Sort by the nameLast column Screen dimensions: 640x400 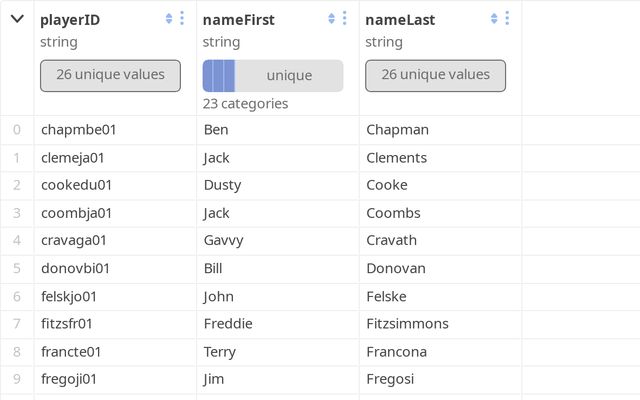(494, 19)
